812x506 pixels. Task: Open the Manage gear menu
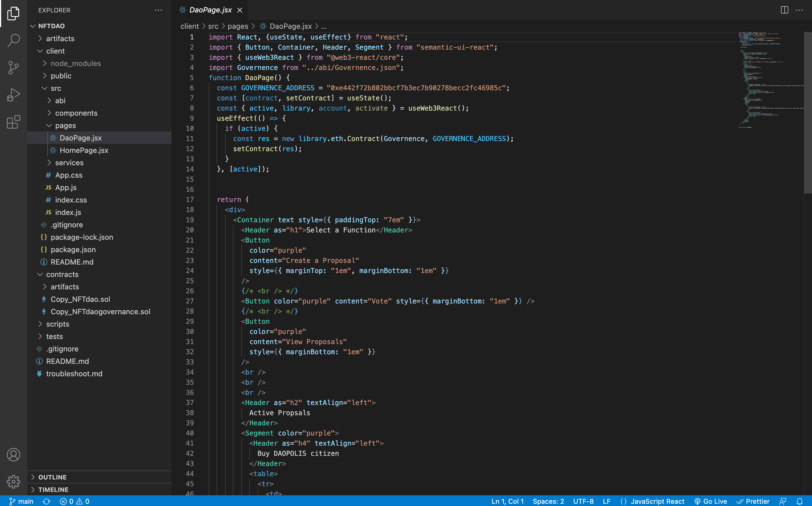(13, 481)
